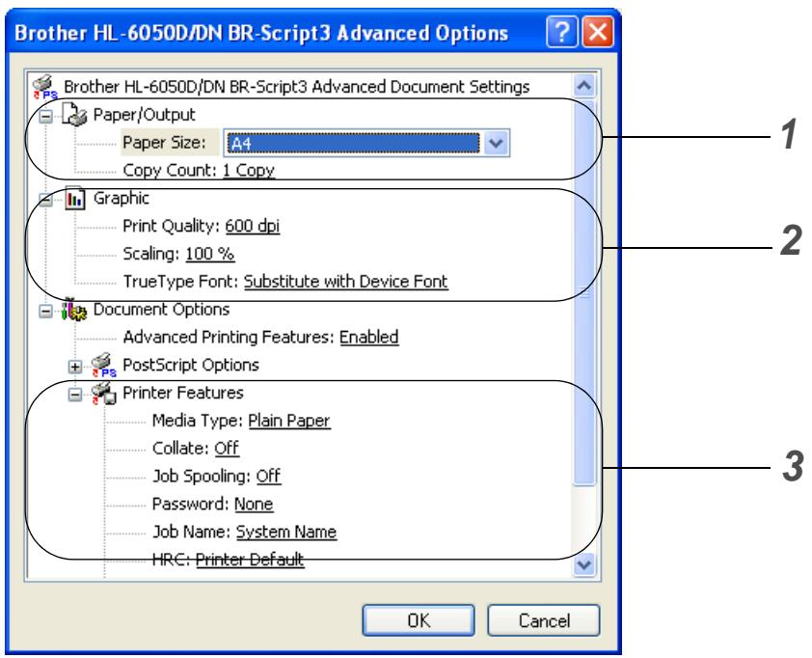This screenshot has width=812, height=658.
Task: Collapse the Printer Features node
Action: pos(75,395)
